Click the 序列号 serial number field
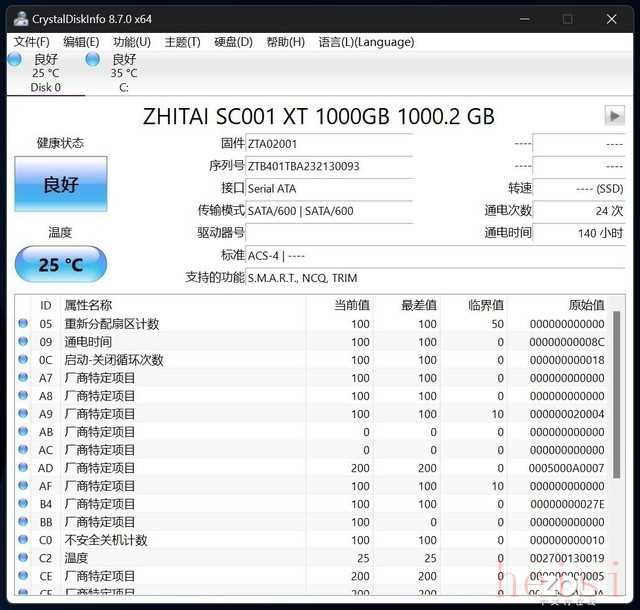The image size is (640, 610). [328, 166]
